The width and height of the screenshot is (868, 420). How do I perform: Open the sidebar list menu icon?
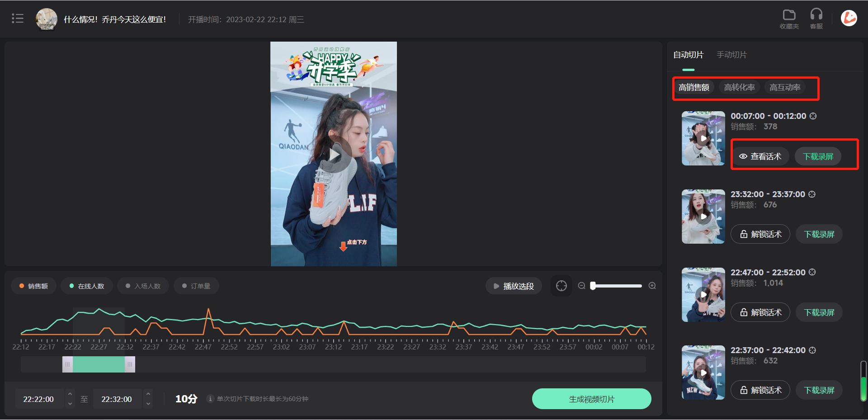(18, 18)
